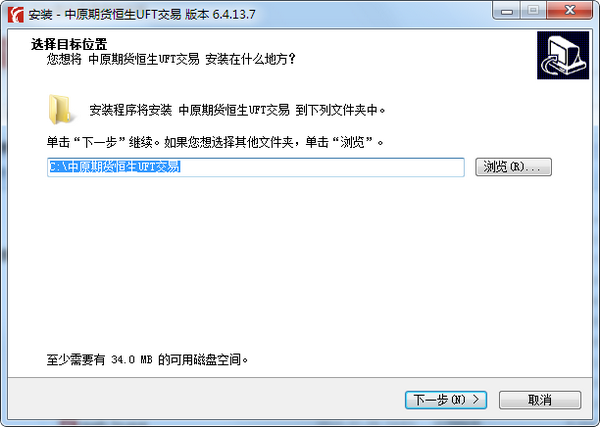This screenshot has height=427, width=600.
Task: Click the highlighted C:\中原期货恒生UFT交易 path text
Action: 115,167
